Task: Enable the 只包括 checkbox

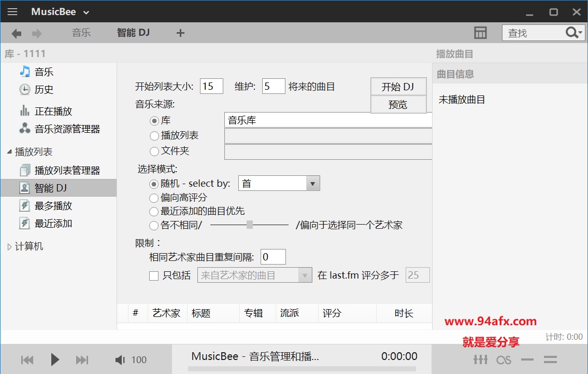Action: click(154, 276)
